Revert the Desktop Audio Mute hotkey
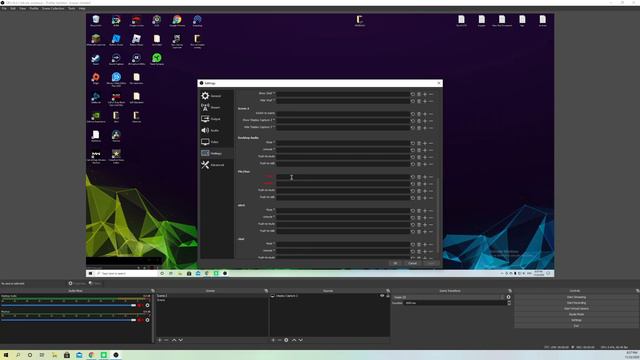 pos(413,143)
